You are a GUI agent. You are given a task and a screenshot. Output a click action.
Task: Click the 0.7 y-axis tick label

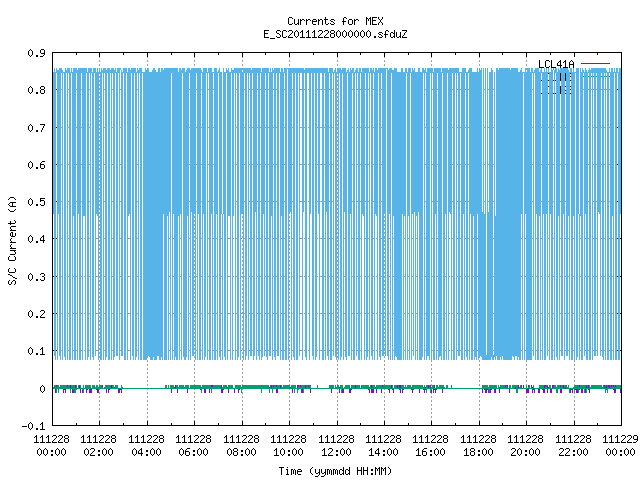click(x=36, y=128)
